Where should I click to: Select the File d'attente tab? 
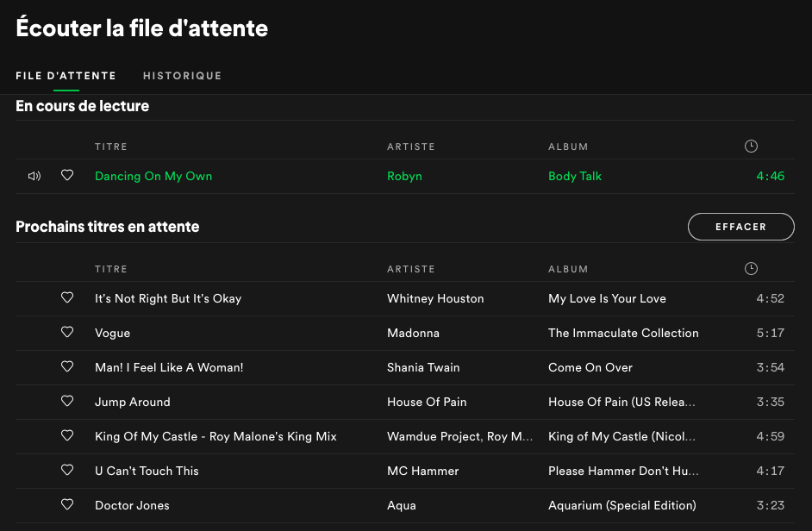click(x=66, y=76)
